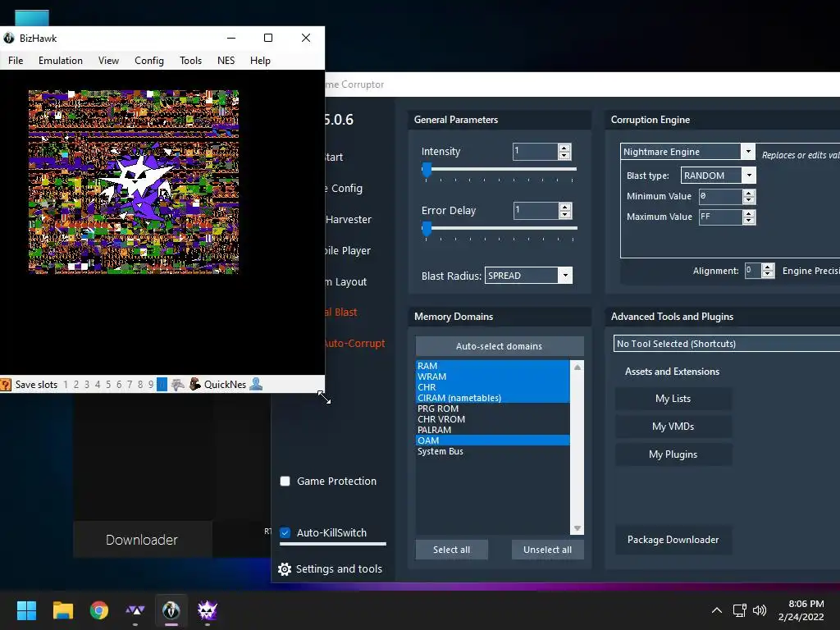840x630 pixels.
Task: Enable the Game Protection checkbox
Action: [x=285, y=481]
